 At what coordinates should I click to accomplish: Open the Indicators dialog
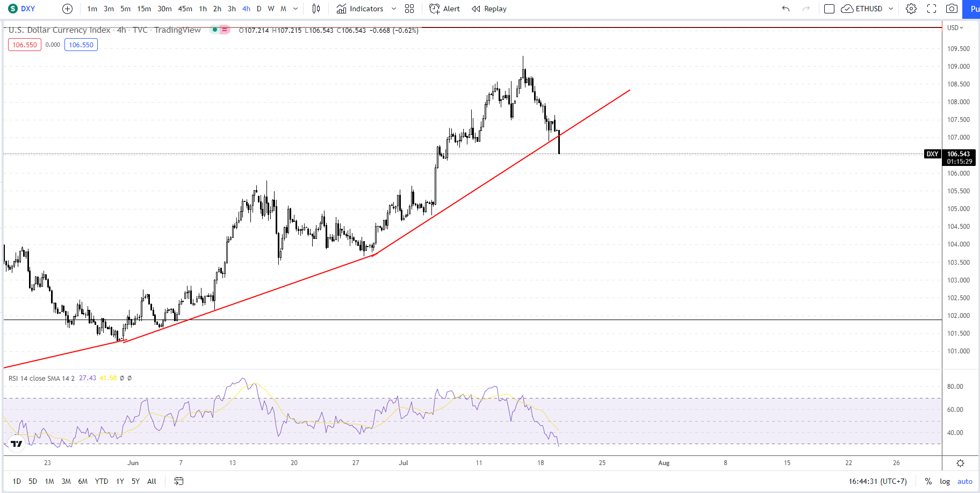pos(360,9)
